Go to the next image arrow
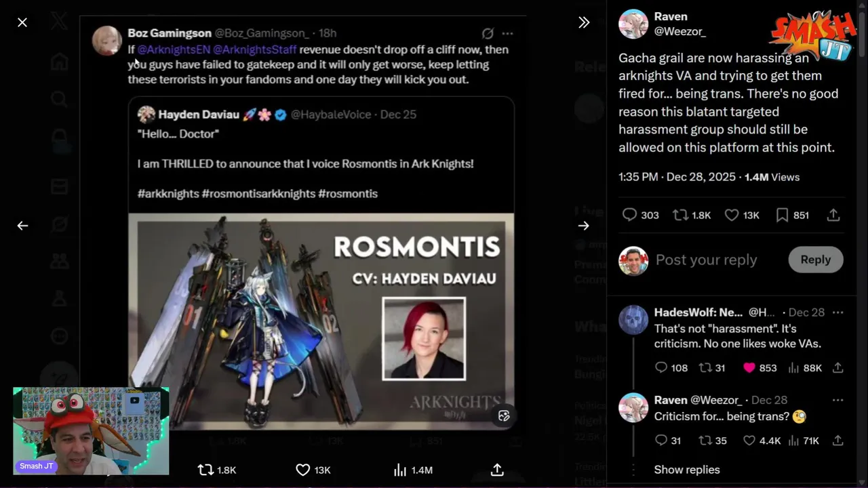 [584, 226]
